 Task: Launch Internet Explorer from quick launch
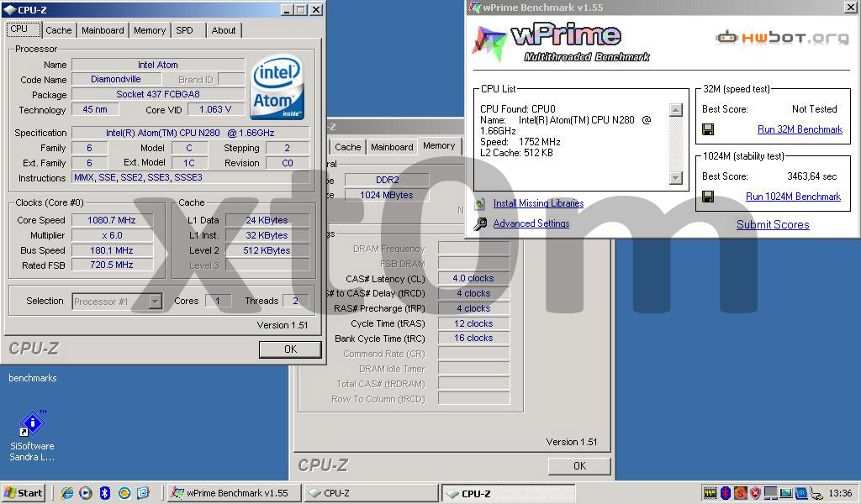[67, 493]
